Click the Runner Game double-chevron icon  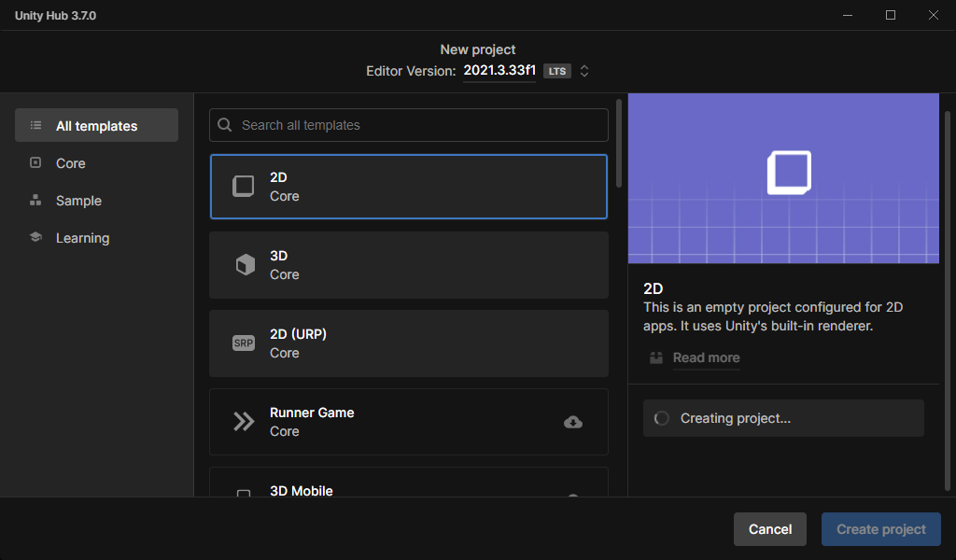[244, 422]
